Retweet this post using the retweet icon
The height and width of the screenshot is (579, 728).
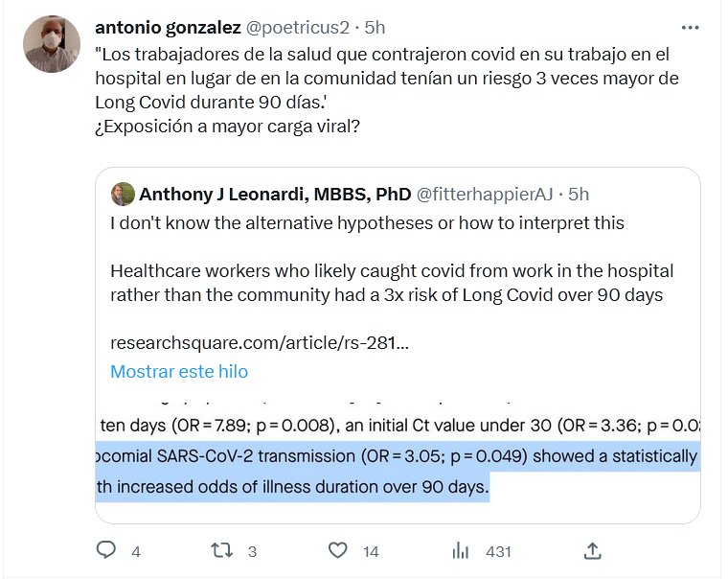[221, 550]
